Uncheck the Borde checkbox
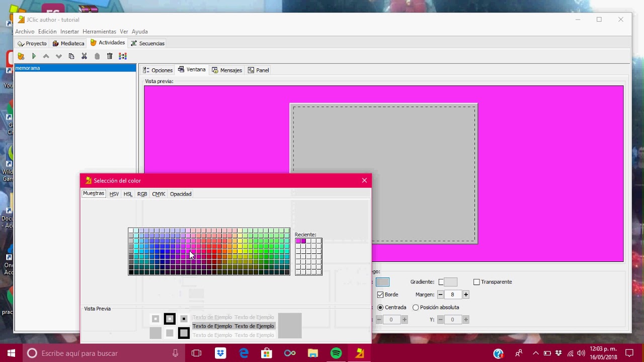Screen dimensions: 644x362 tap(380, 295)
